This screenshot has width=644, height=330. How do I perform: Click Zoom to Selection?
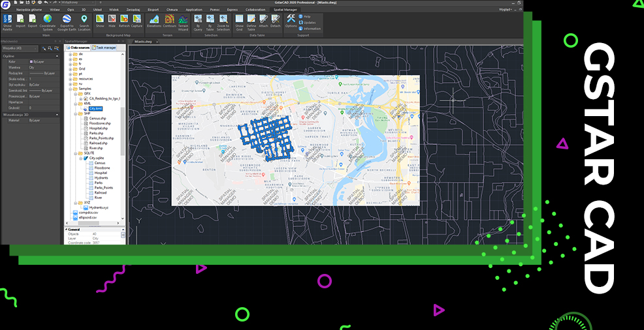(x=223, y=23)
